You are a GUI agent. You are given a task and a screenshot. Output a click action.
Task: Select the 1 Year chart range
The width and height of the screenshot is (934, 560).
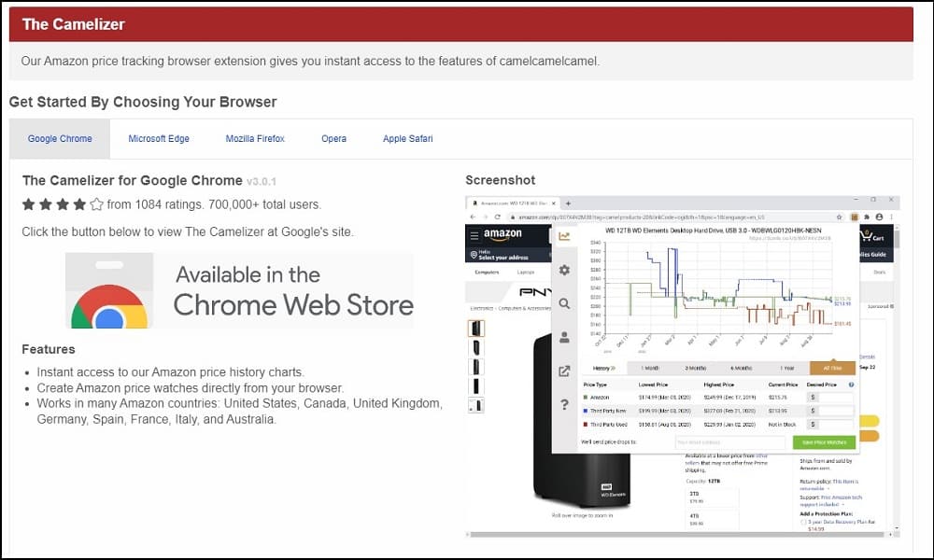(x=786, y=369)
